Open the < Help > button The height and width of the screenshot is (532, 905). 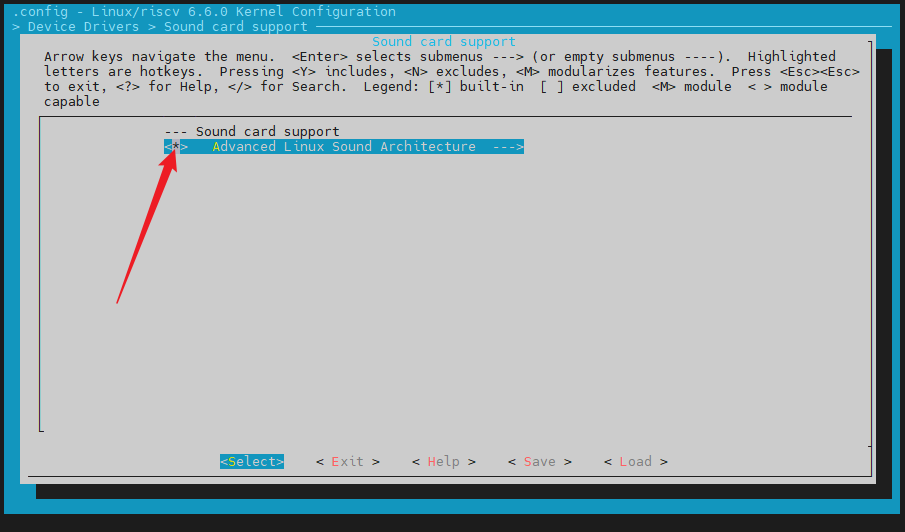click(x=443, y=462)
